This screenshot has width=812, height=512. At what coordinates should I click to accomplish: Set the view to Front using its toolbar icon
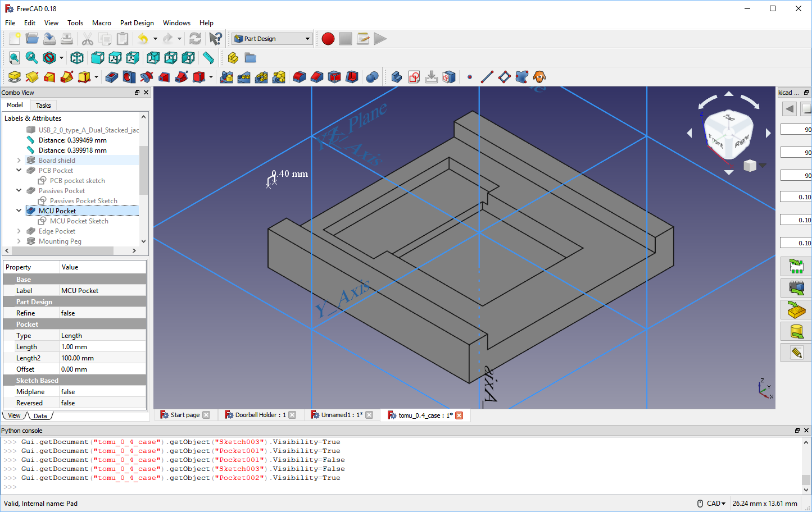[97, 58]
